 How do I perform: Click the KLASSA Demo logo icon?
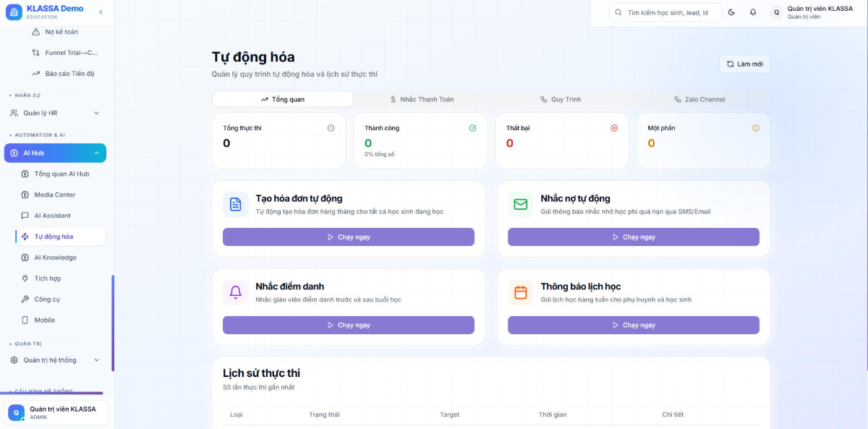[14, 12]
